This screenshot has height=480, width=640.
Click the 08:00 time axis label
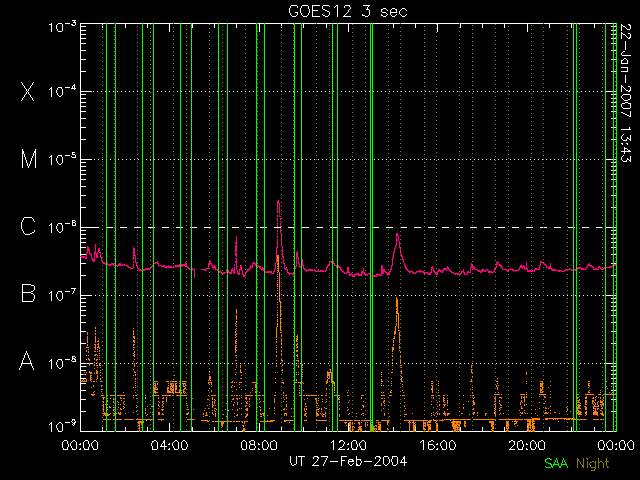tap(259, 444)
